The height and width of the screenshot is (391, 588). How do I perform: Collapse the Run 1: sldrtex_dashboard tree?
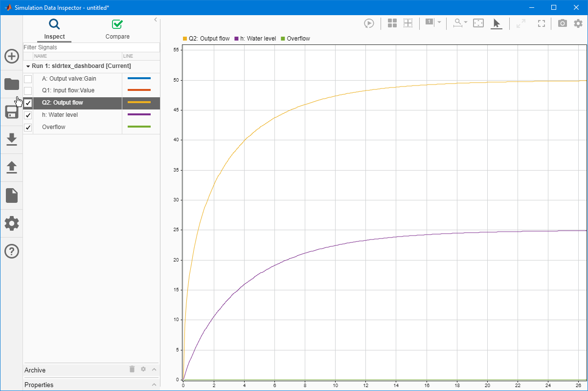coord(28,66)
